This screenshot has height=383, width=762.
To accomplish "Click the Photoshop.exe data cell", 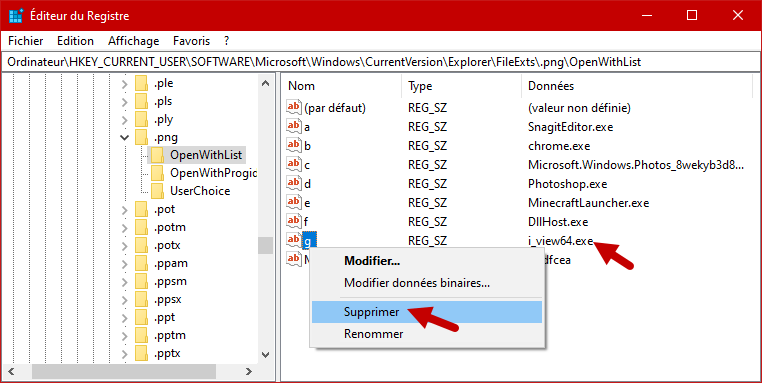I will (x=568, y=184).
